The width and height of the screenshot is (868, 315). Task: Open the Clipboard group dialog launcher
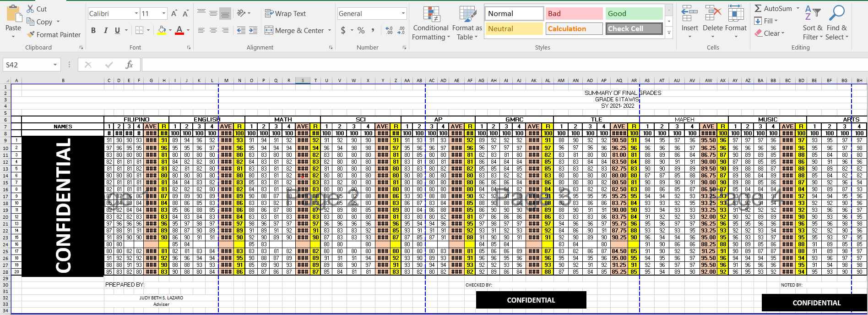(81, 48)
